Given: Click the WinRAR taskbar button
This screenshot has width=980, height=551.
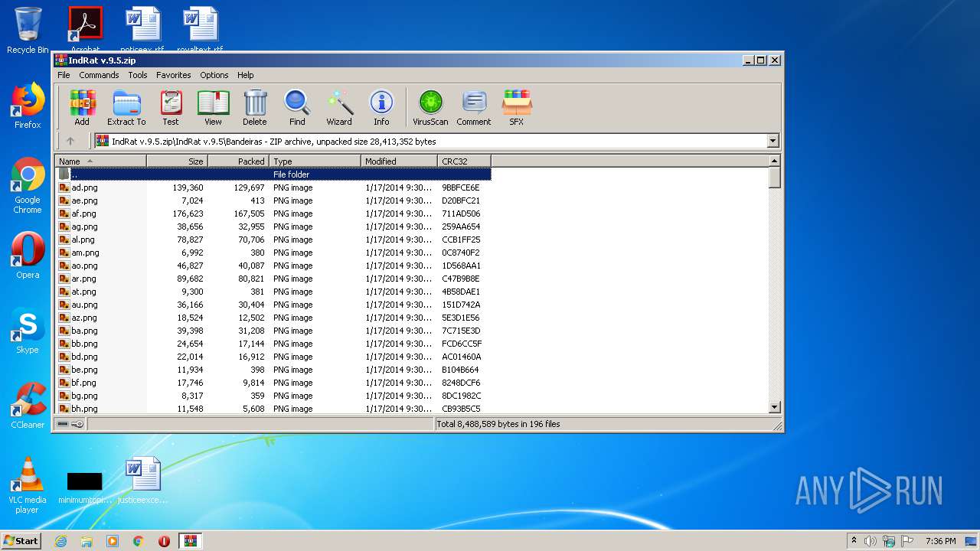Looking at the screenshot, I should coord(190,541).
